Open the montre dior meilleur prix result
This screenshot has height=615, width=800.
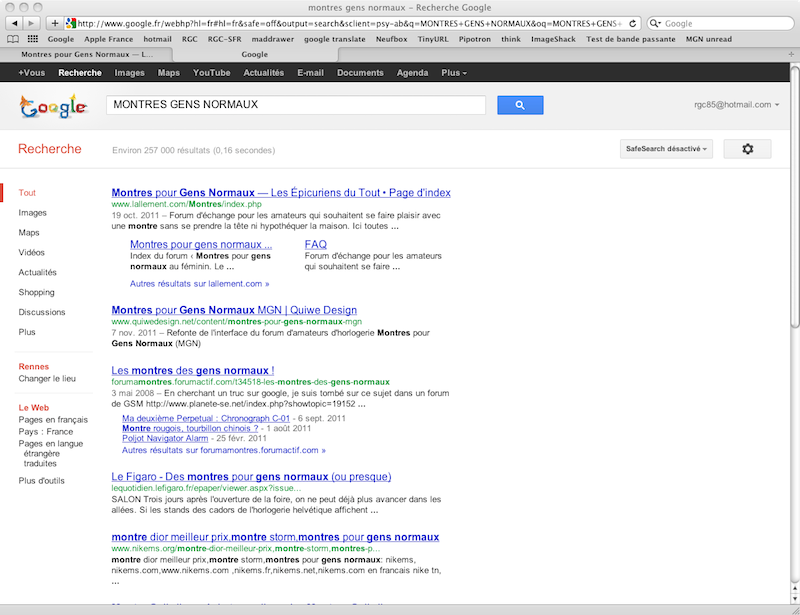tap(275, 537)
